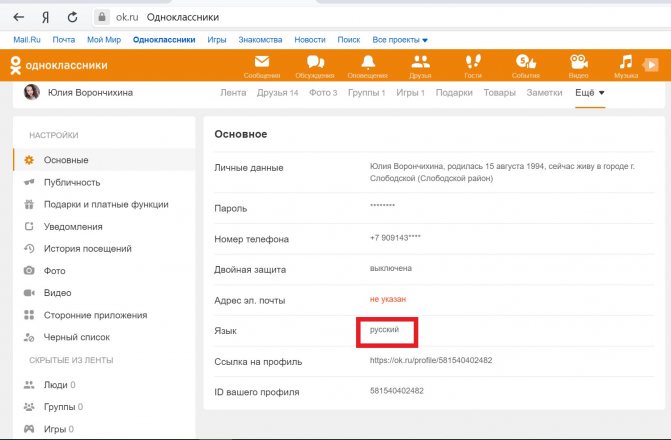Open the Игры link in the portal bar

[x=217, y=40]
